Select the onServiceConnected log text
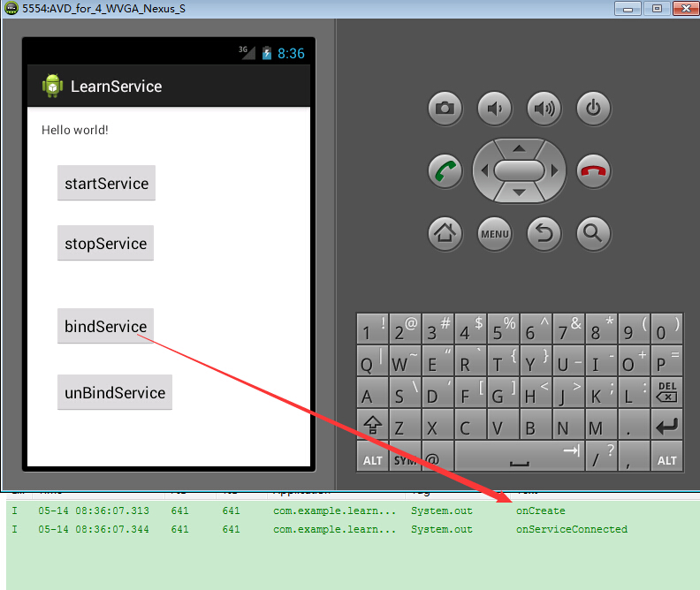 572,529
